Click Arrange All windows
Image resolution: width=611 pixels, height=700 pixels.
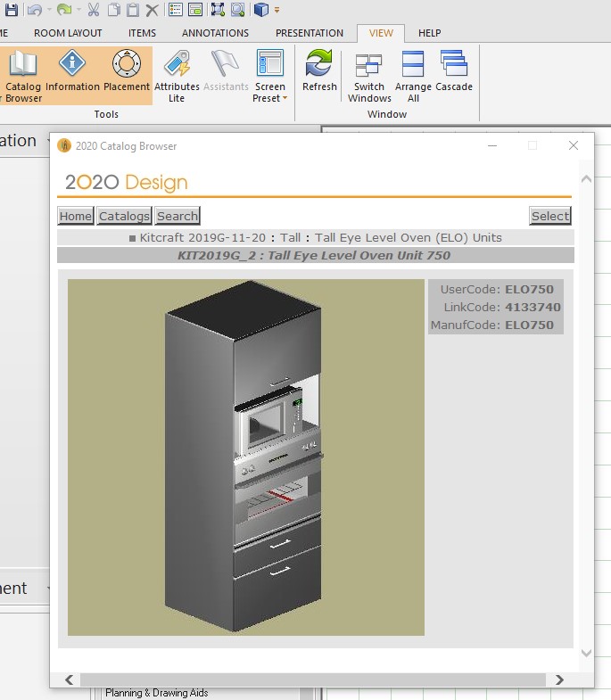point(413,76)
